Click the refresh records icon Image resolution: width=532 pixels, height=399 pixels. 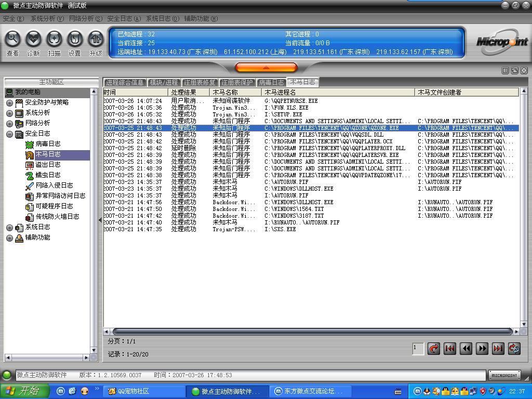[514, 349]
